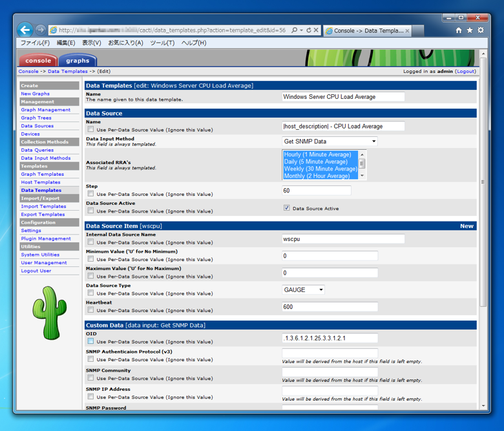Toggle per-data source checkbox under Data Source Active row
Screen dimensions: 504x431
click(90, 211)
